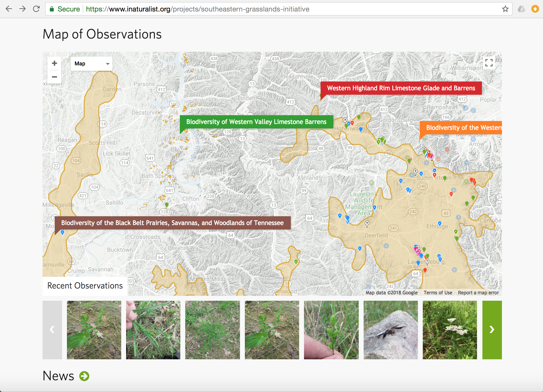Image resolution: width=543 pixels, height=392 pixels.
Task: Reload the page
Action: point(36,9)
